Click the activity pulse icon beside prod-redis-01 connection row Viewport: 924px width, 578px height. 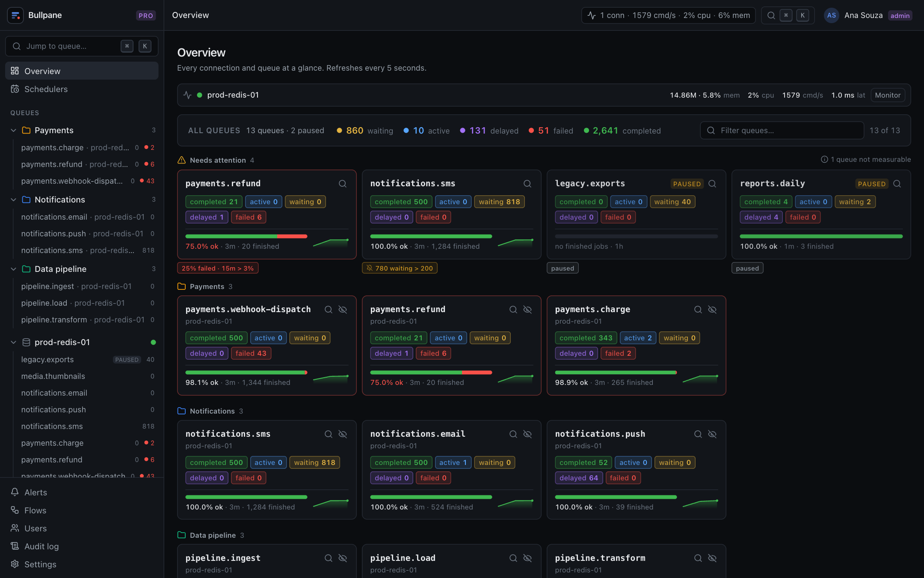tap(187, 95)
